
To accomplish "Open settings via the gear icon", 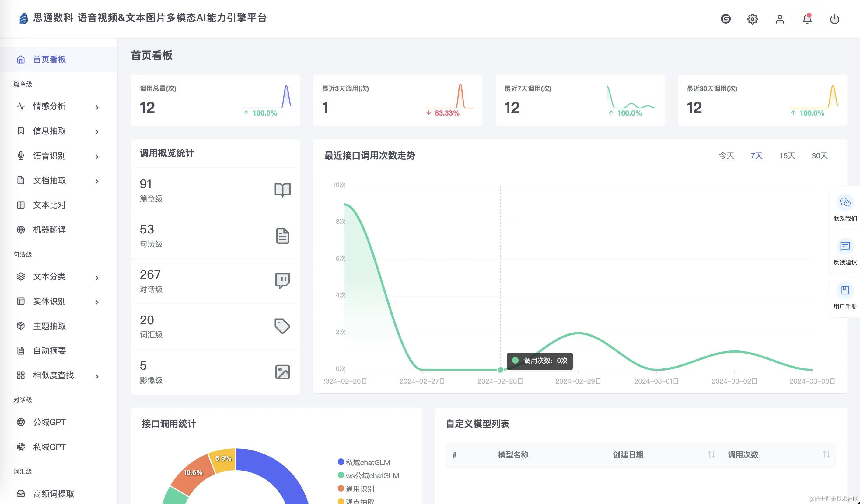I will point(752,19).
